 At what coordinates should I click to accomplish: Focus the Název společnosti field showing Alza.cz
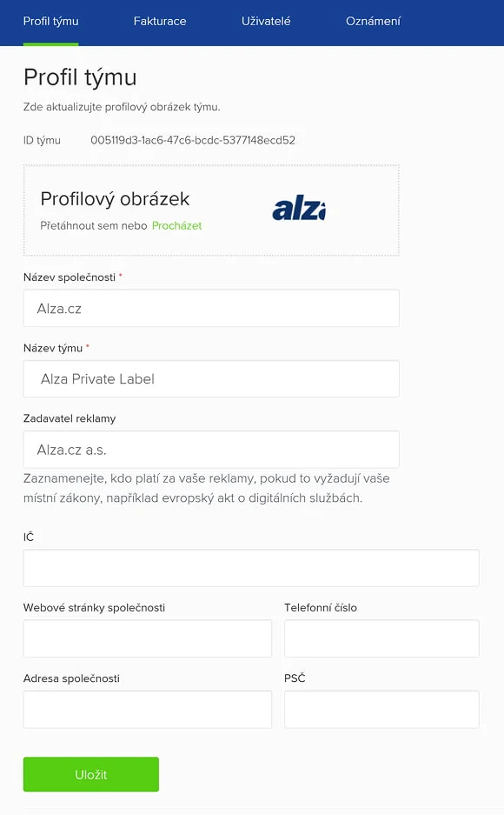210,308
